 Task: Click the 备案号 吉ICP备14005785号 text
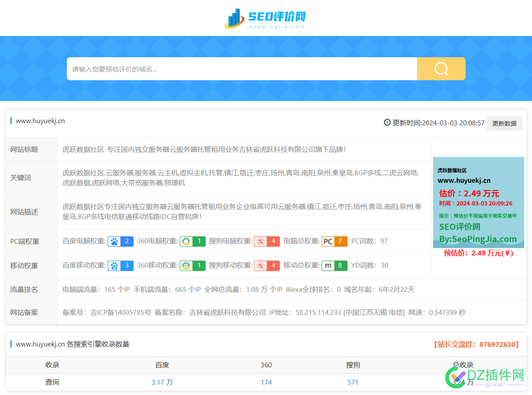click(x=107, y=312)
